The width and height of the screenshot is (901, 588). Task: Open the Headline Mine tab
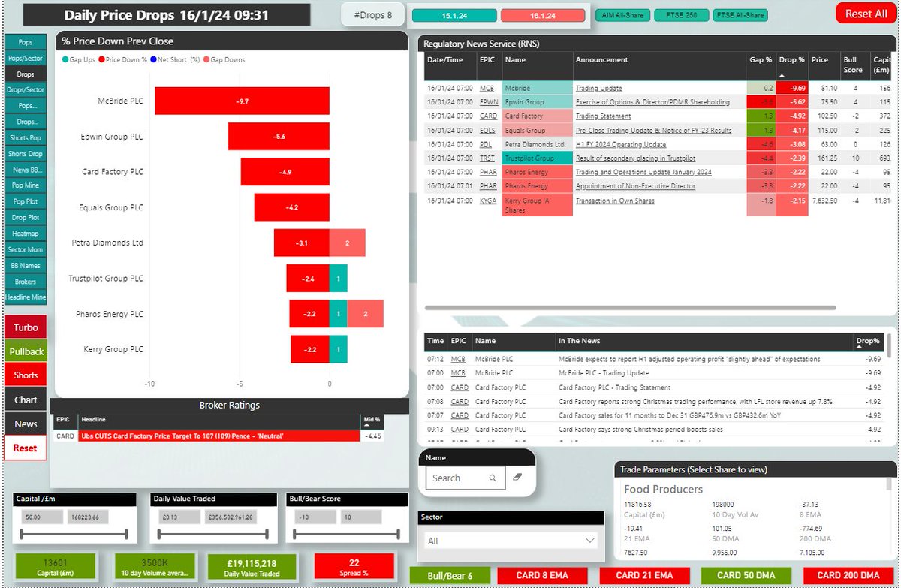pos(25,297)
